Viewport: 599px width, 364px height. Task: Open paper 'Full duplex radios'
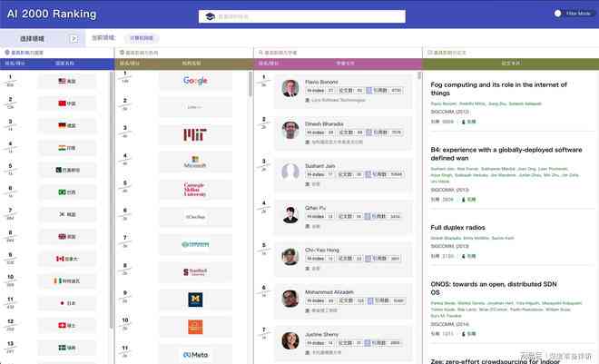tap(457, 227)
